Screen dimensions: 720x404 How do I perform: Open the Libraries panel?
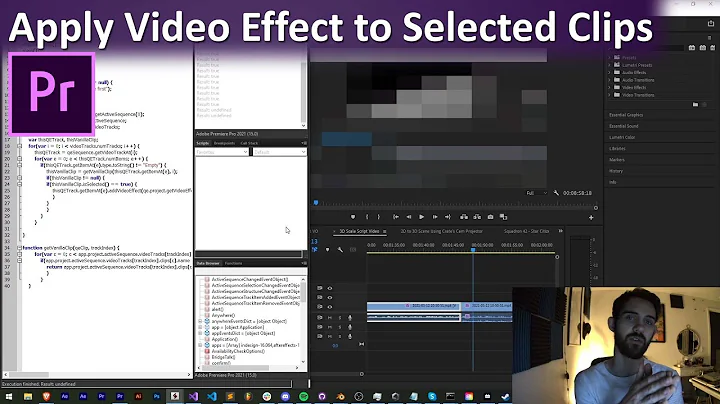coord(617,149)
